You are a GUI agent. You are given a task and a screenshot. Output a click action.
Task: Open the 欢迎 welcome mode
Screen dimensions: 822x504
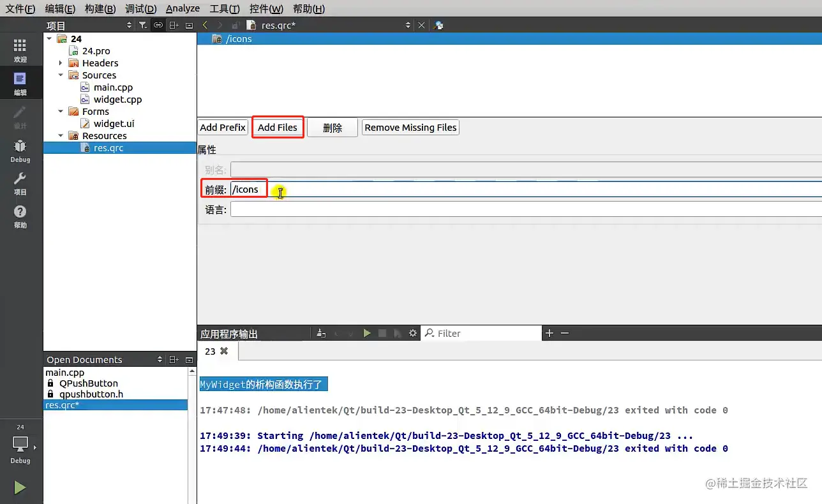click(20, 50)
